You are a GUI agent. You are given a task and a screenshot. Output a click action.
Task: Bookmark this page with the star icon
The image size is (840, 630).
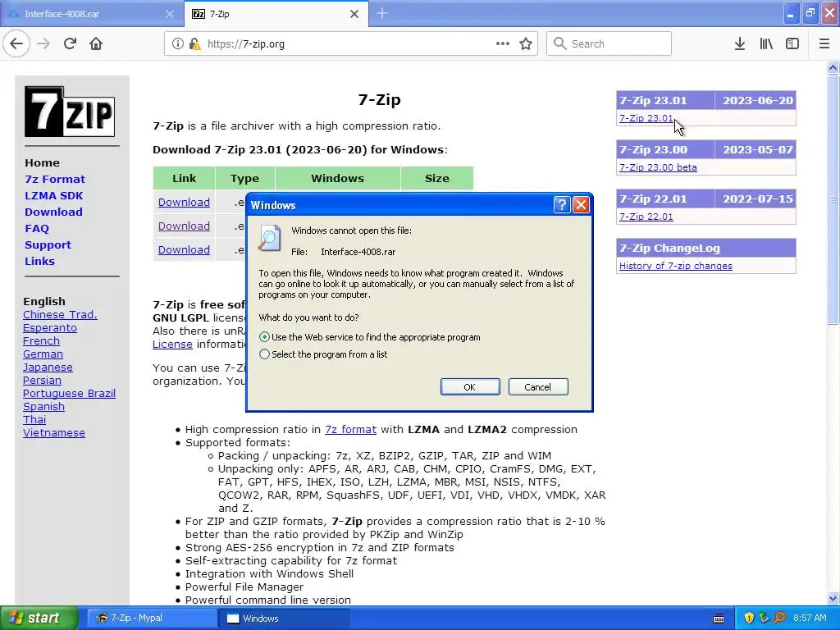526,44
